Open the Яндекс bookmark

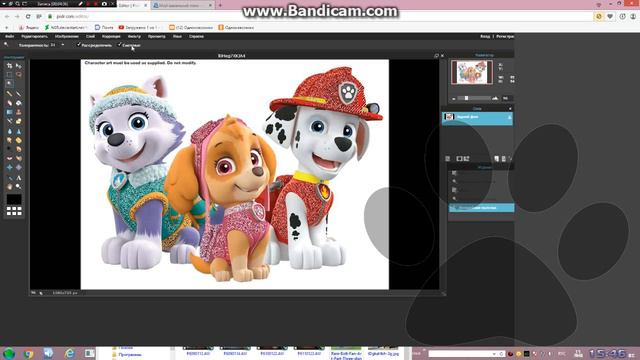tap(29, 27)
